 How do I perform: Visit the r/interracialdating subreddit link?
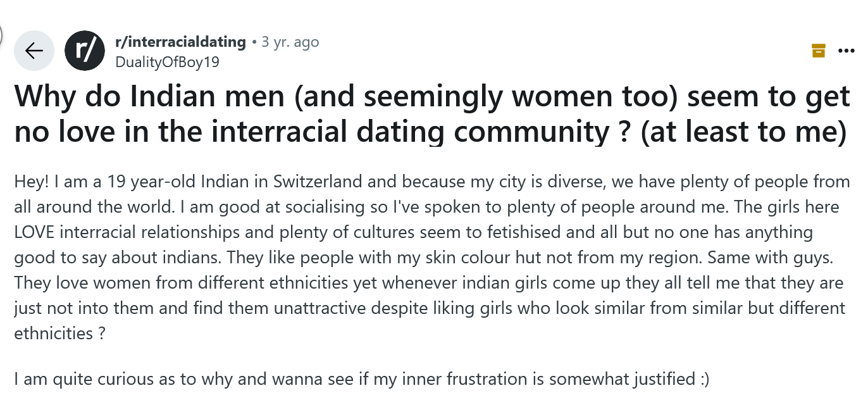click(180, 42)
